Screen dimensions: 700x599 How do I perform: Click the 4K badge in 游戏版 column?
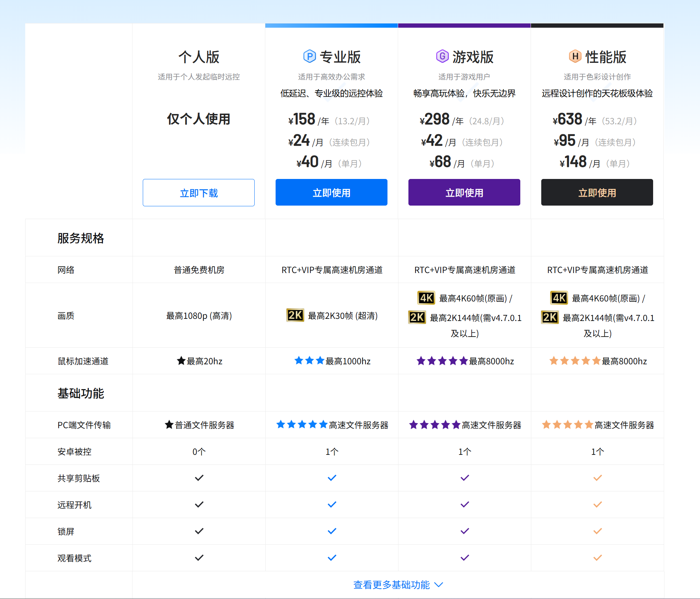click(426, 298)
